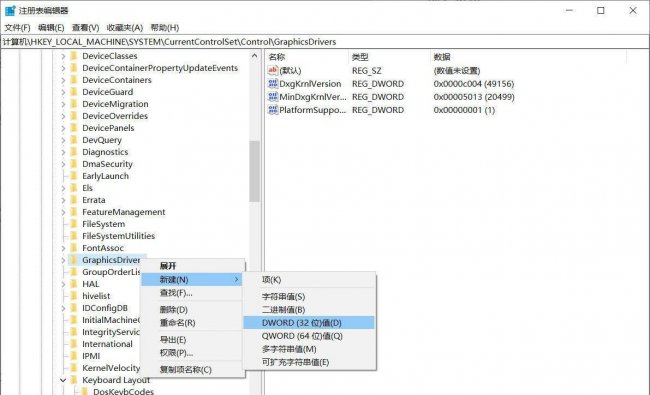Click the registry path address bar

pyautogui.click(x=325, y=42)
